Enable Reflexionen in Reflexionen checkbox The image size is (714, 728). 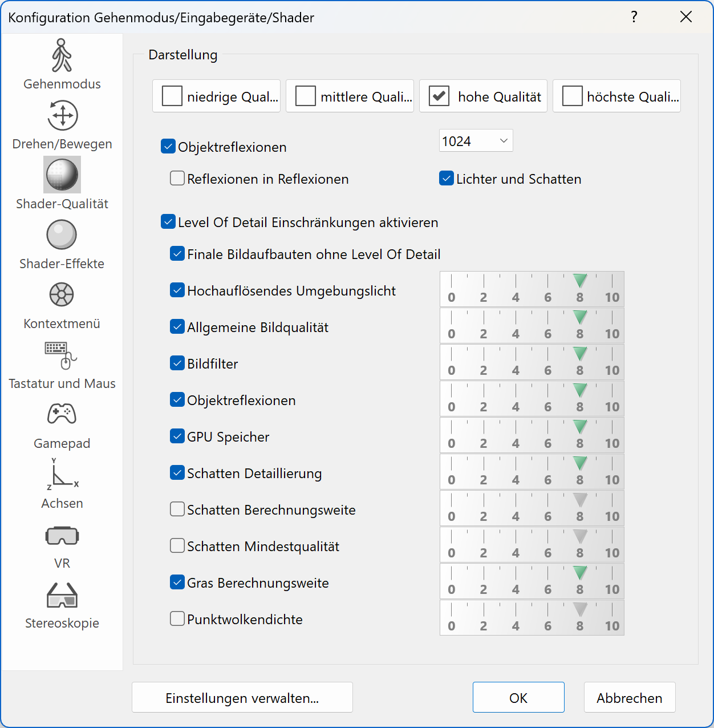[x=177, y=179]
